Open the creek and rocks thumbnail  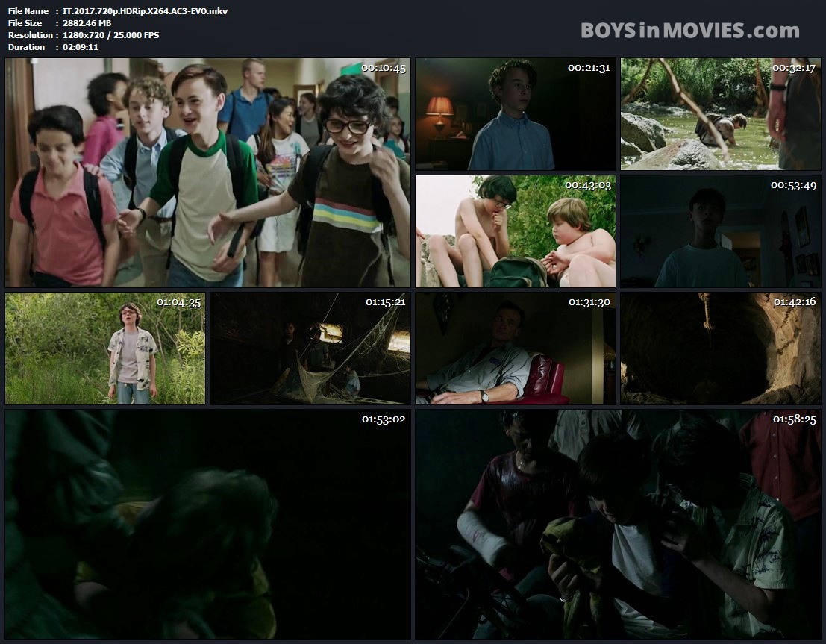click(721, 114)
